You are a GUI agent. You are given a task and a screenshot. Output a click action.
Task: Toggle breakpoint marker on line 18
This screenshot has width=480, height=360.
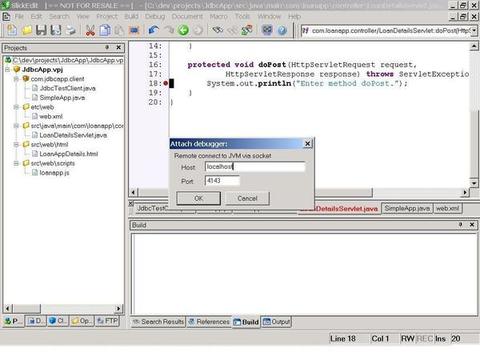(x=166, y=83)
